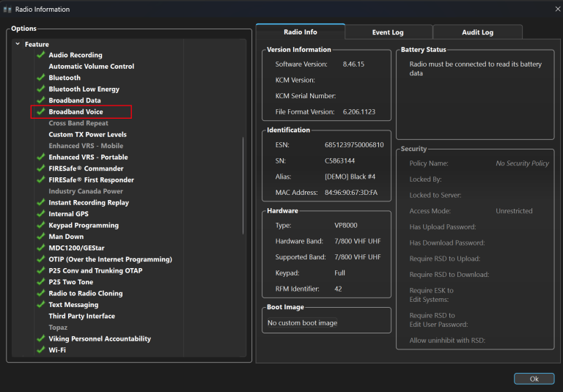Choose the Cross Band Repeat item
The height and width of the screenshot is (392, 563).
78,123
